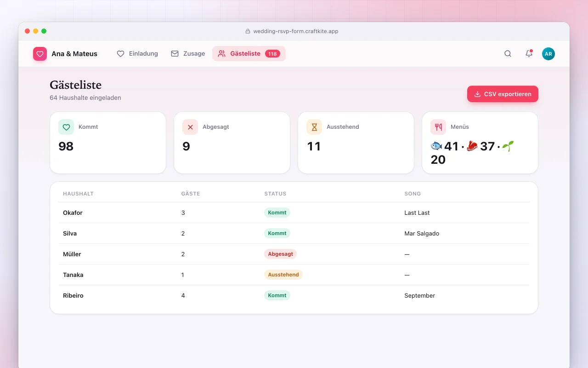Click the Kommt status badge for Okafor

click(x=277, y=213)
